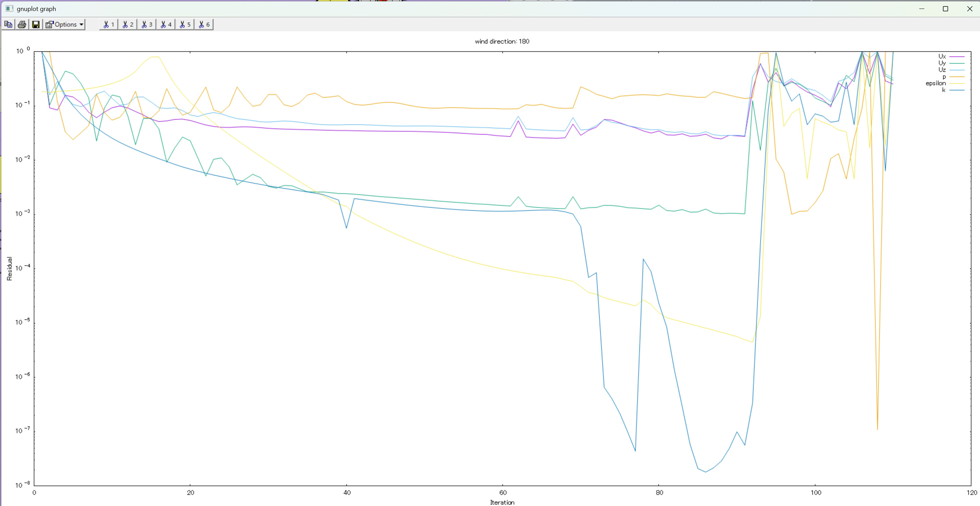Click the printer icon to print graph
Screen dimensions: 980x506
(22, 24)
